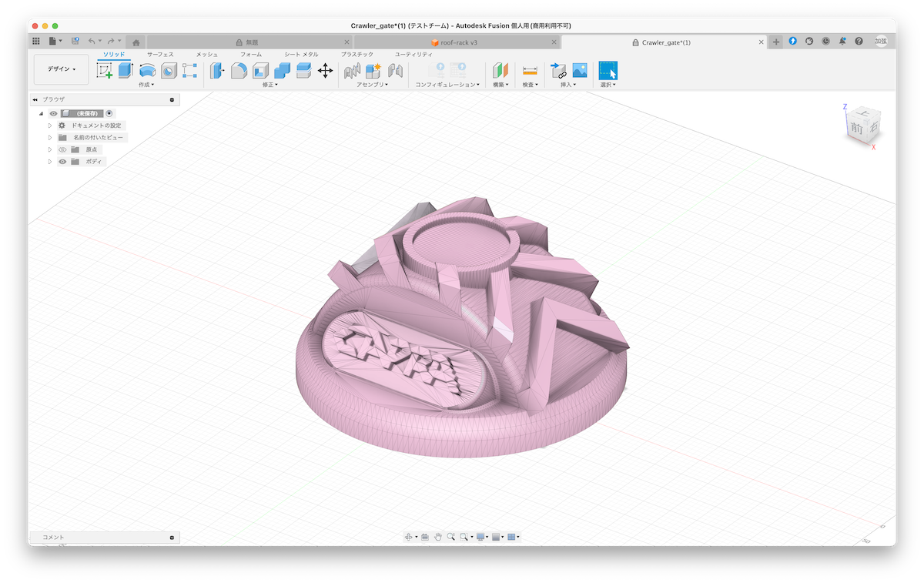Select the Combine tool
Screen dimensions: 924x583
pyautogui.click(x=282, y=71)
